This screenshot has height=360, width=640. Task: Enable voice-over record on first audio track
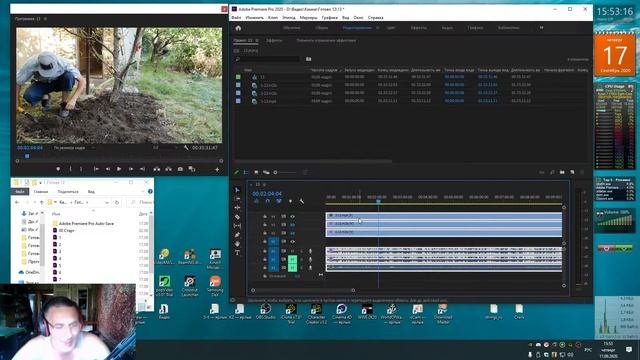coord(310,251)
